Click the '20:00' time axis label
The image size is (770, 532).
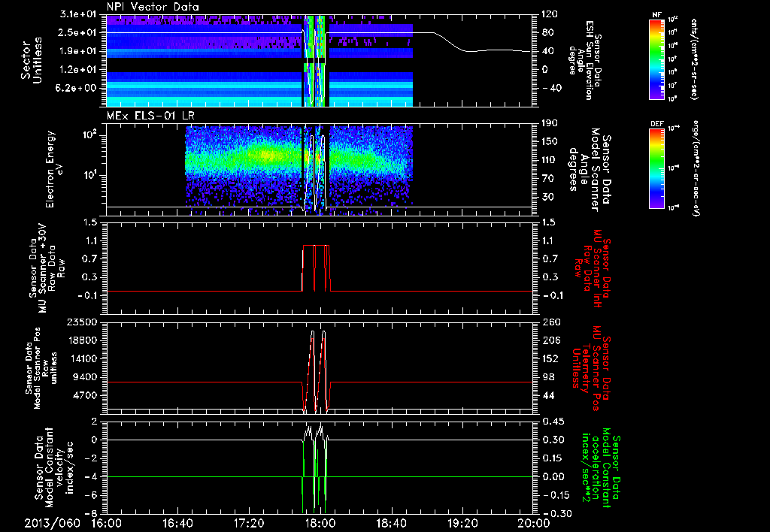tap(534, 524)
